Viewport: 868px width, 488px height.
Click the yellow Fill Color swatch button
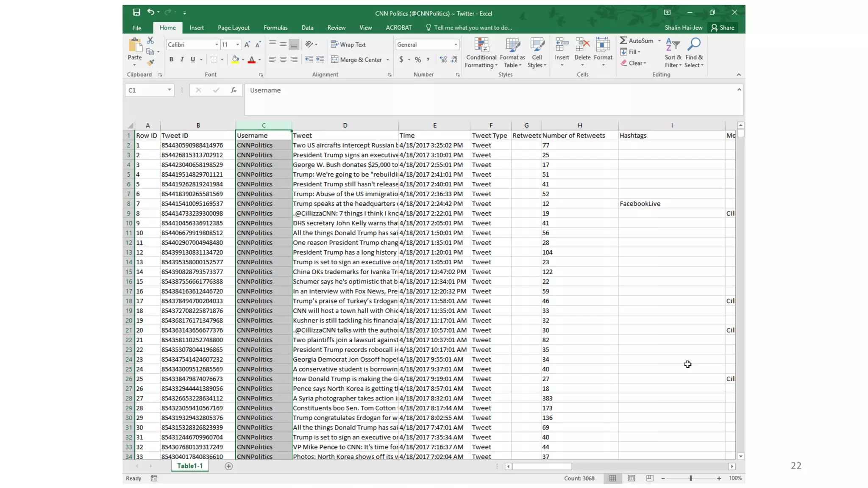235,60
